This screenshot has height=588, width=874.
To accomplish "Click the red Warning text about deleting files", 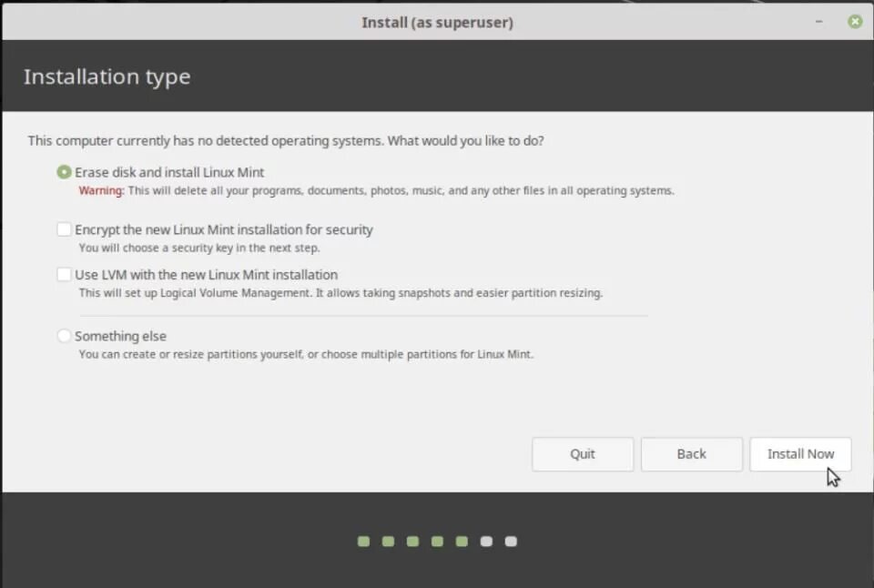I will [376, 190].
